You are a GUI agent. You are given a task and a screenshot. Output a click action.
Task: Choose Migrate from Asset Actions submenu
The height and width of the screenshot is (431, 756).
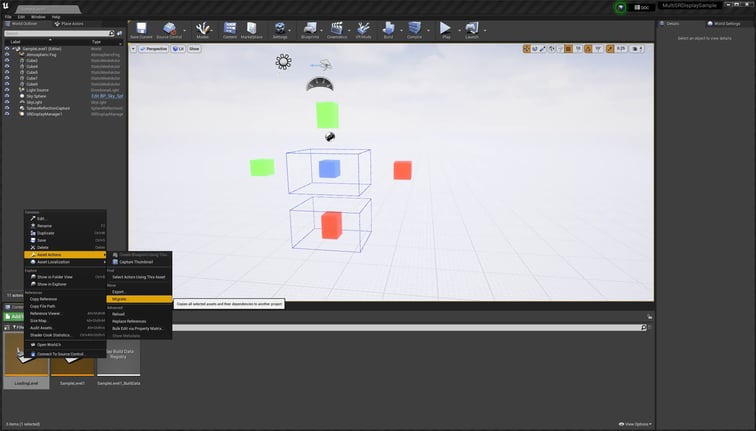[139, 299]
